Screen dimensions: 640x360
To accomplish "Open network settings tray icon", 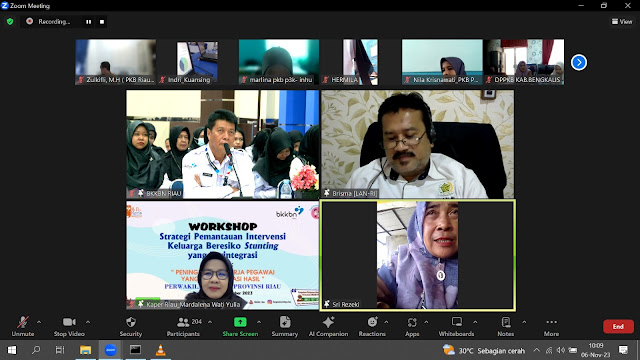I will (x=549, y=350).
